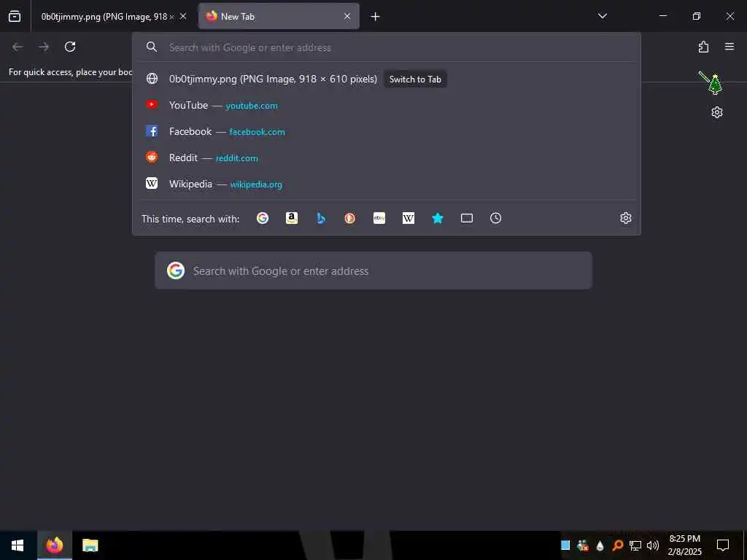Close the New Tab tab

click(347, 17)
